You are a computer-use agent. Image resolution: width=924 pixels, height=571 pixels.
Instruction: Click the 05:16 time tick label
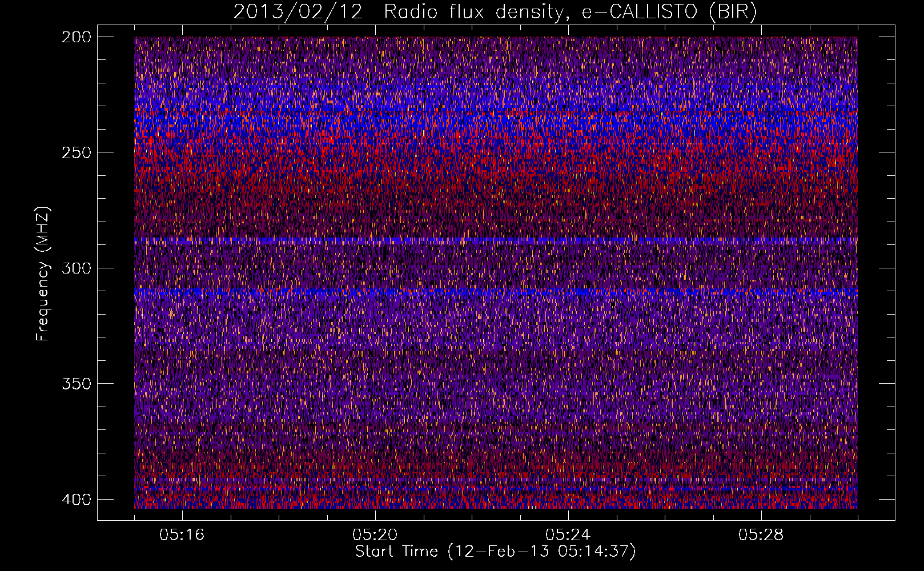182,535
